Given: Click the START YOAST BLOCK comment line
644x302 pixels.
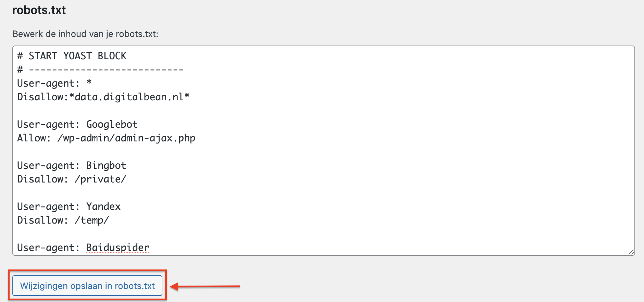Looking at the screenshot, I should click(71, 55).
